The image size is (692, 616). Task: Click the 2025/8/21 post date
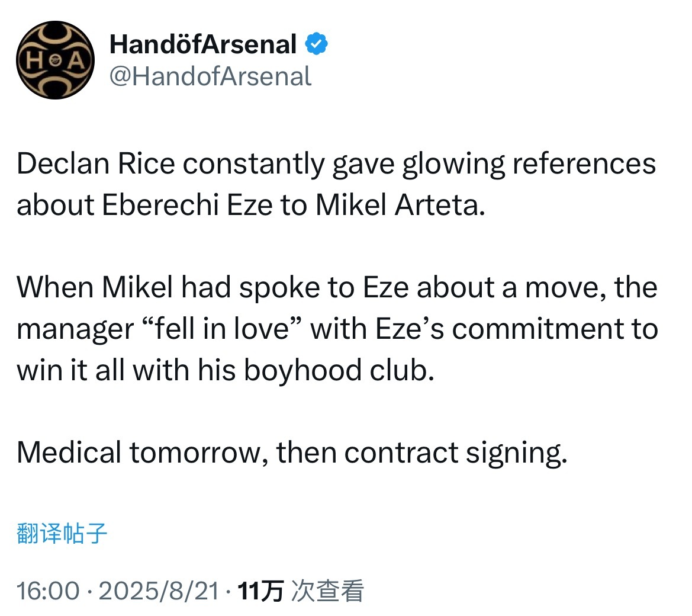click(159, 591)
